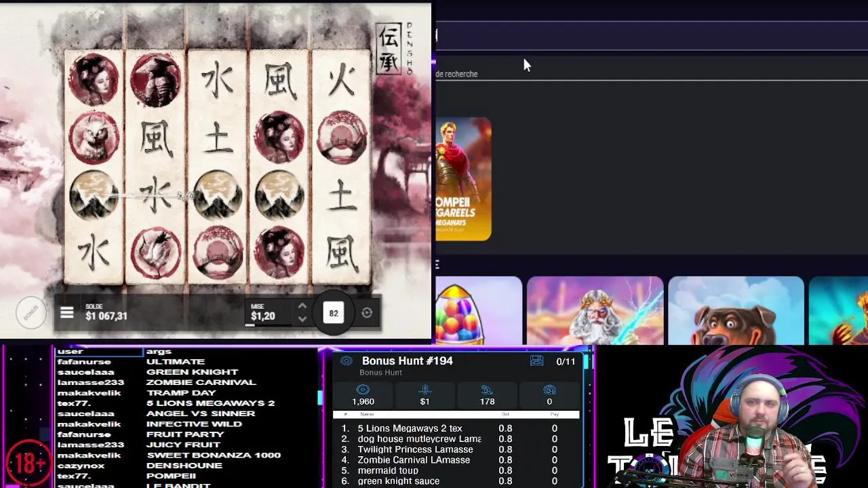The width and height of the screenshot is (868, 488).
Task: Click the spin button showing 82
Action: 334,313
